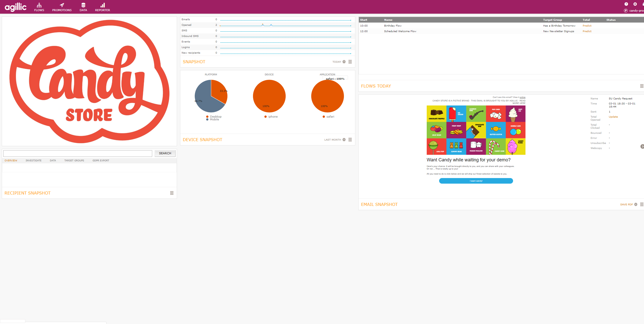Toggle the iphone legend in Device chart

point(271,117)
